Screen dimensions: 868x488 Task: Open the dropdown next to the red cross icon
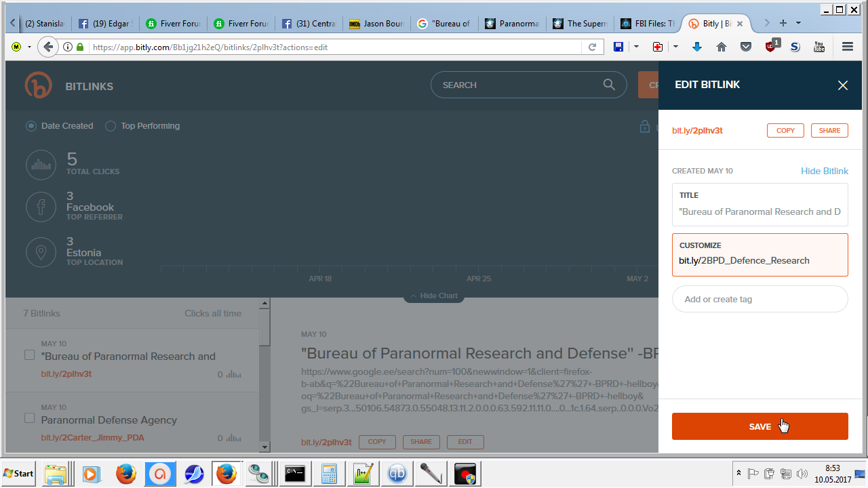pyautogui.click(x=675, y=47)
